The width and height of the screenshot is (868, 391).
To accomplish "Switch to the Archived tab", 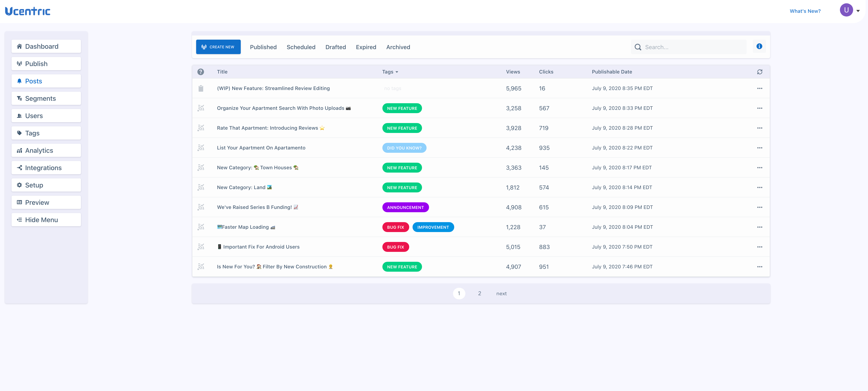I will click(398, 47).
